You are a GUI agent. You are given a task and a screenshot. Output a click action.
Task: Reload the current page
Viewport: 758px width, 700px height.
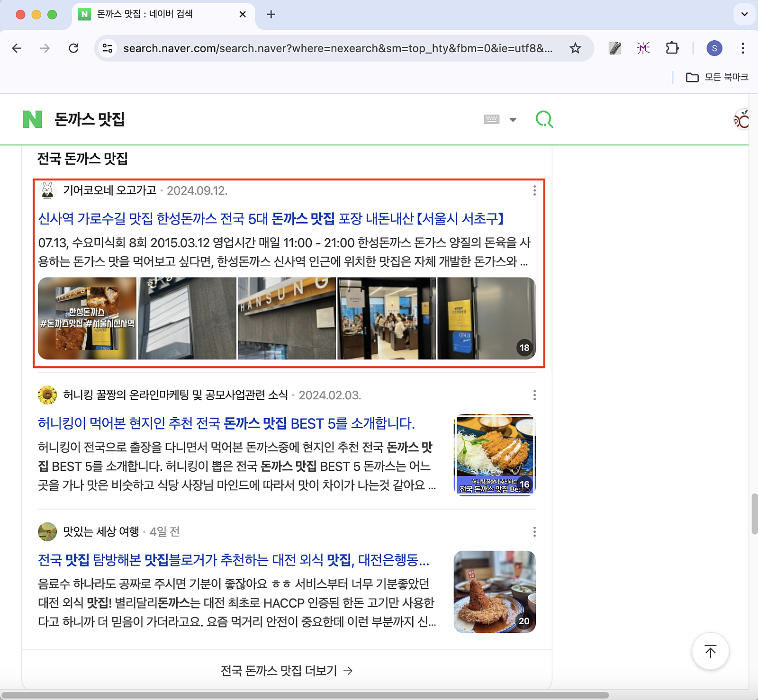click(x=74, y=47)
